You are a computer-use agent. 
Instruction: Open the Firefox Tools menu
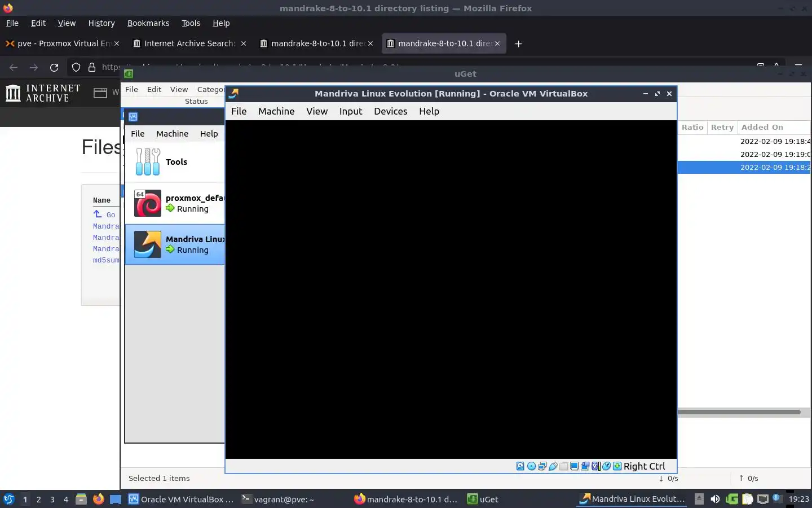(x=191, y=23)
